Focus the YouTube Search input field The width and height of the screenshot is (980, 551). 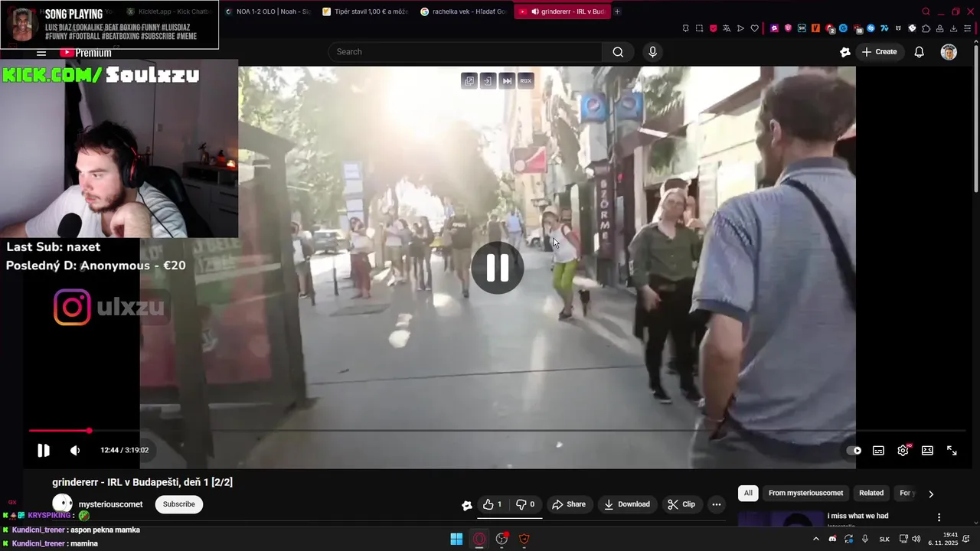tap(465, 52)
